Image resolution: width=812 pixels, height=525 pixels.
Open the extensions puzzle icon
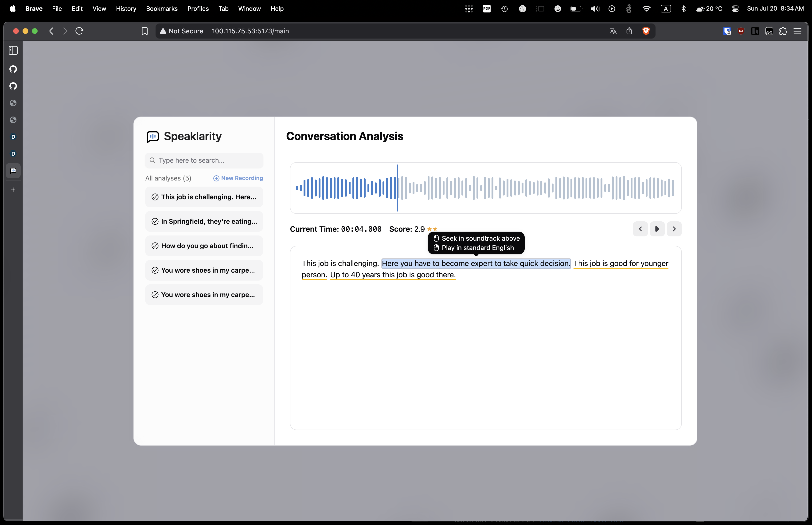click(783, 31)
